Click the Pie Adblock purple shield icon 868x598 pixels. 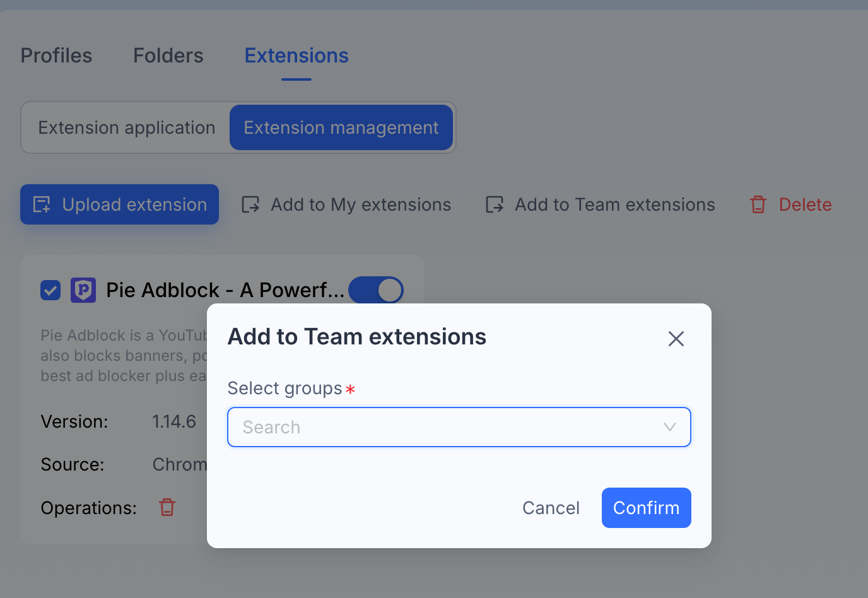pyautogui.click(x=83, y=290)
